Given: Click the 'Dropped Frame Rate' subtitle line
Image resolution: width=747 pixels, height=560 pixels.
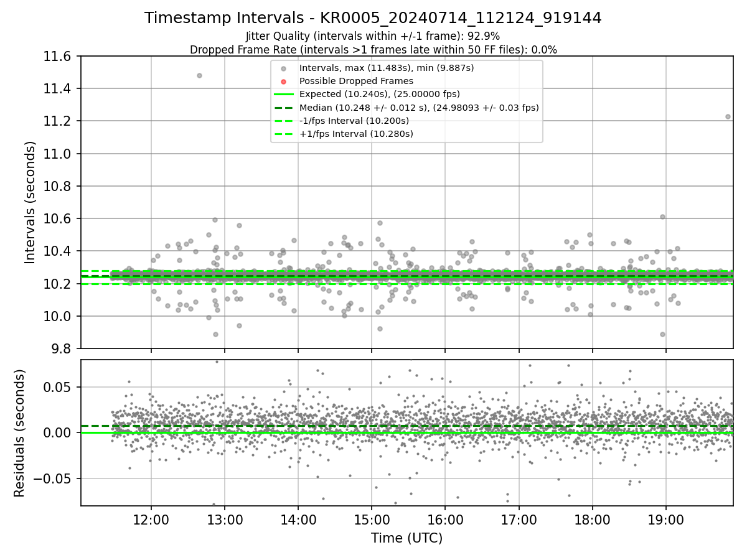Looking at the screenshot, I should pyautogui.click(x=373, y=50).
